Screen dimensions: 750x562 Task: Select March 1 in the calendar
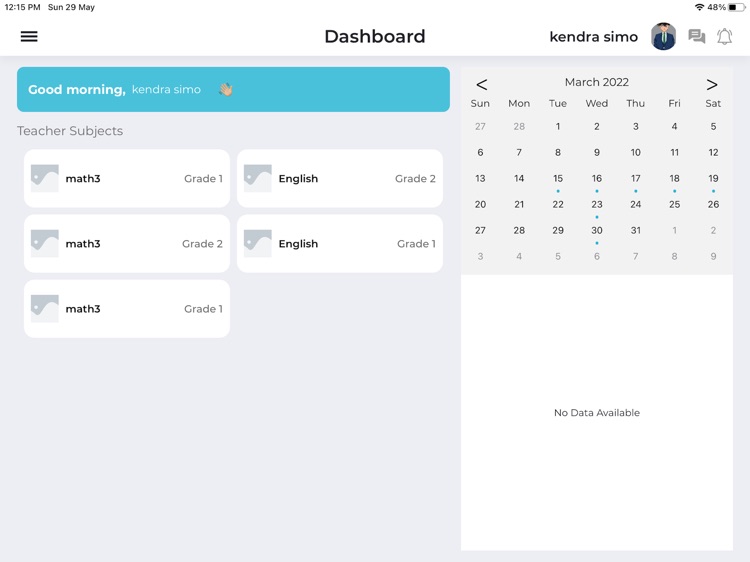(558, 126)
